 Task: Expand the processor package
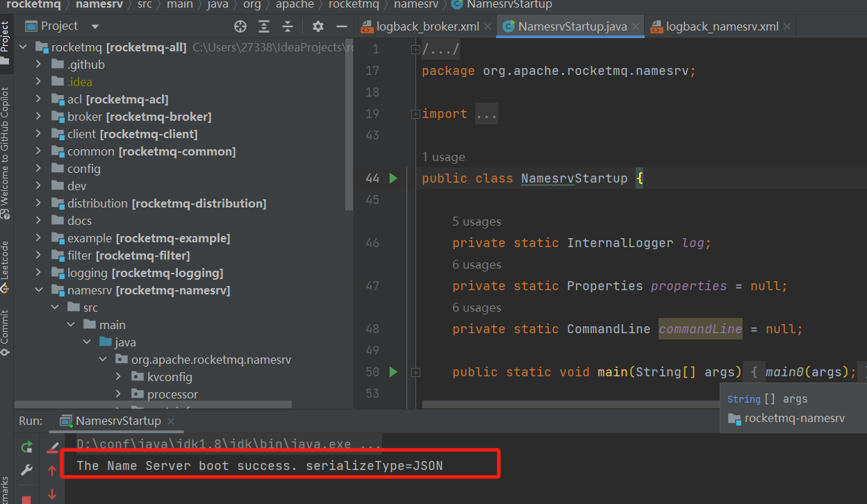pos(119,394)
